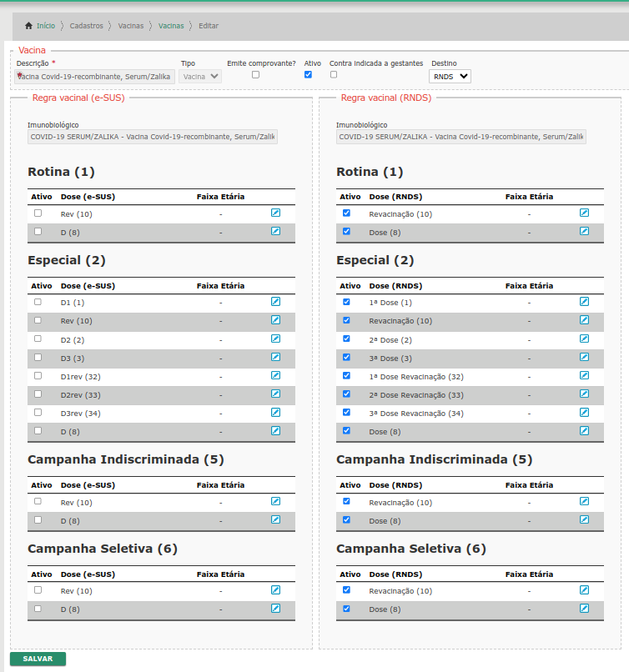The width and height of the screenshot is (629, 672).
Task: Click the Regra vacinal (e-SUS) legend
Action: pos(78,98)
